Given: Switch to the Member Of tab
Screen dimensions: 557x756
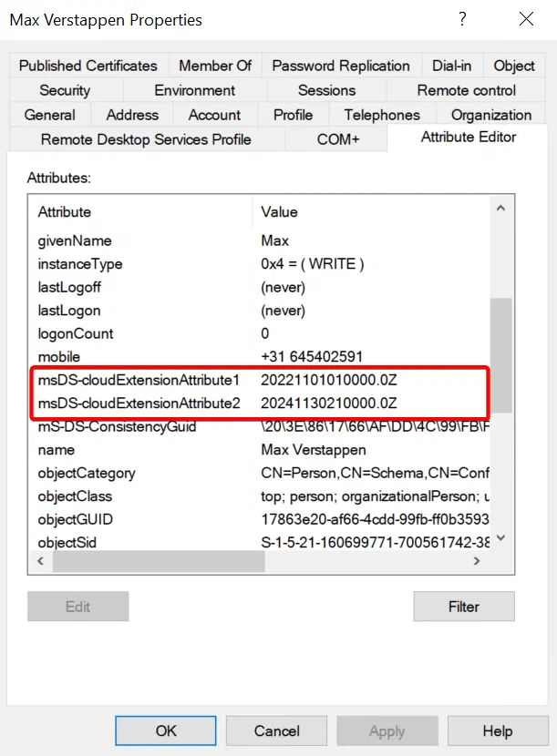Looking at the screenshot, I should pyautogui.click(x=215, y=66).
